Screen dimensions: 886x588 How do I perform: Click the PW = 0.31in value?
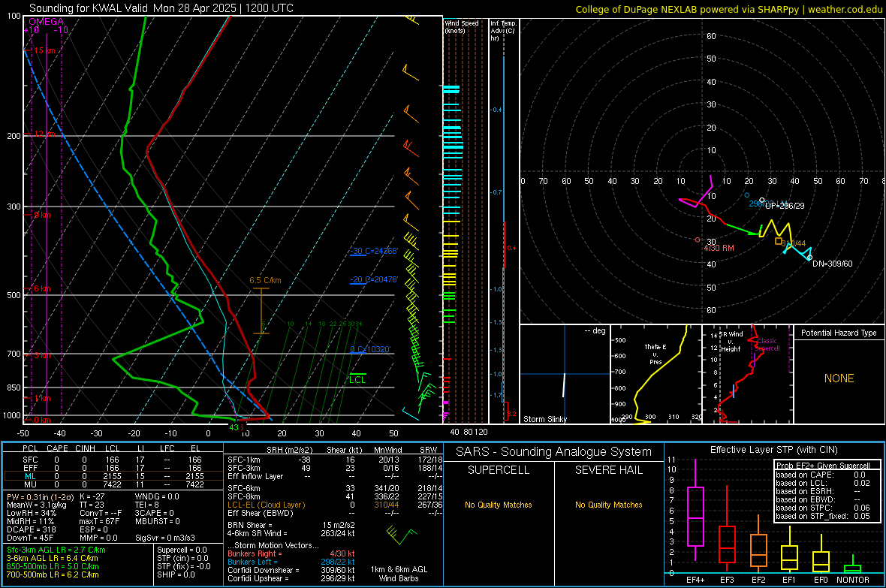click(x=40, y=496)
